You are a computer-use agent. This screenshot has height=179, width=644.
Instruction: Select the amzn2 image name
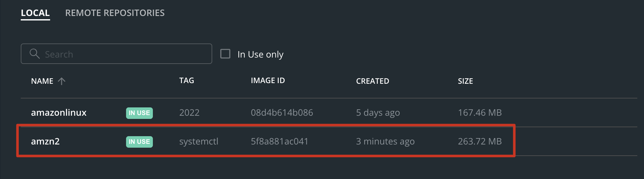click(x=45, y=141)
